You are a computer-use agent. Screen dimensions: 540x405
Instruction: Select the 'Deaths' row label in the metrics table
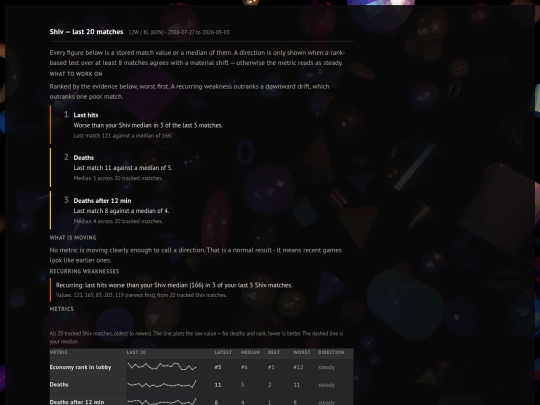(59, 385)
